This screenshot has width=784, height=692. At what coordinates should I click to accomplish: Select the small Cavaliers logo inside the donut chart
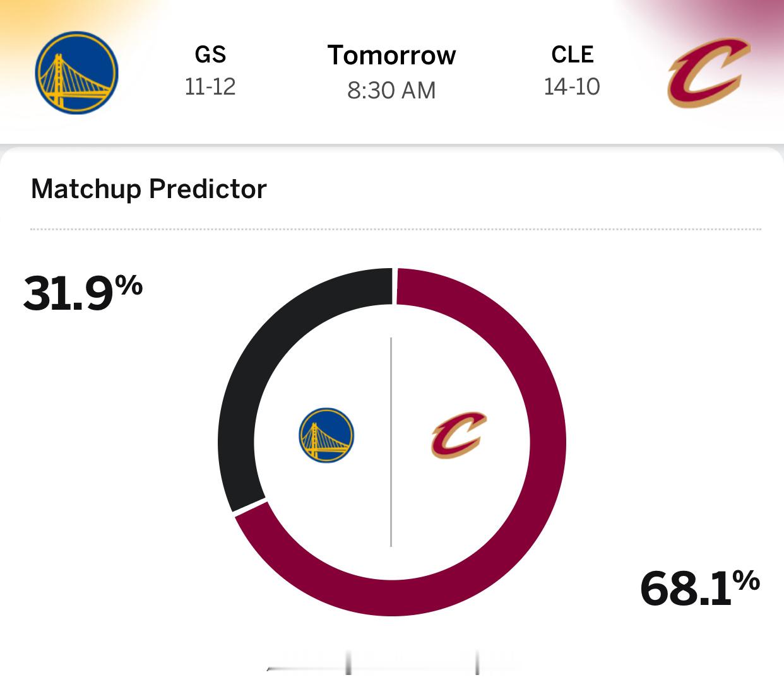459,435
